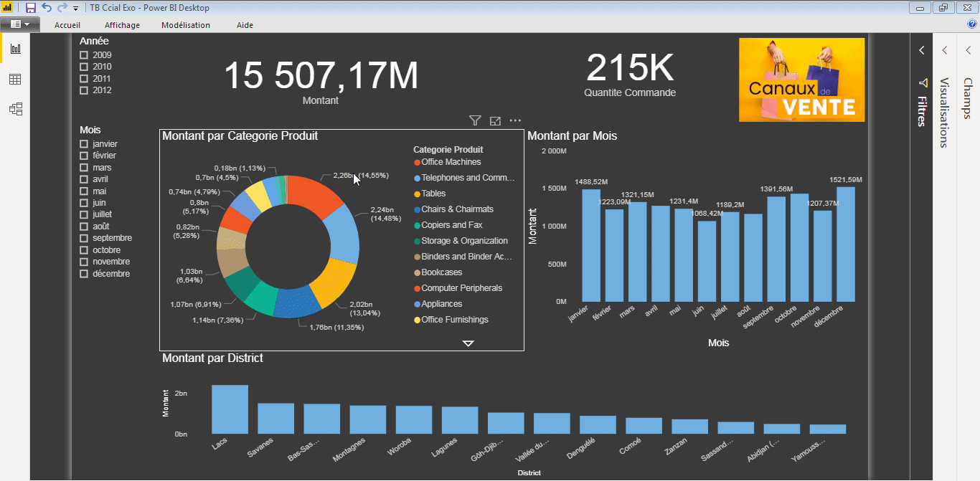Image resolution: width=980 pixels, height=481 pixels.
Task: Select Office Machines legend red swatch
Action: pos(417,163)
